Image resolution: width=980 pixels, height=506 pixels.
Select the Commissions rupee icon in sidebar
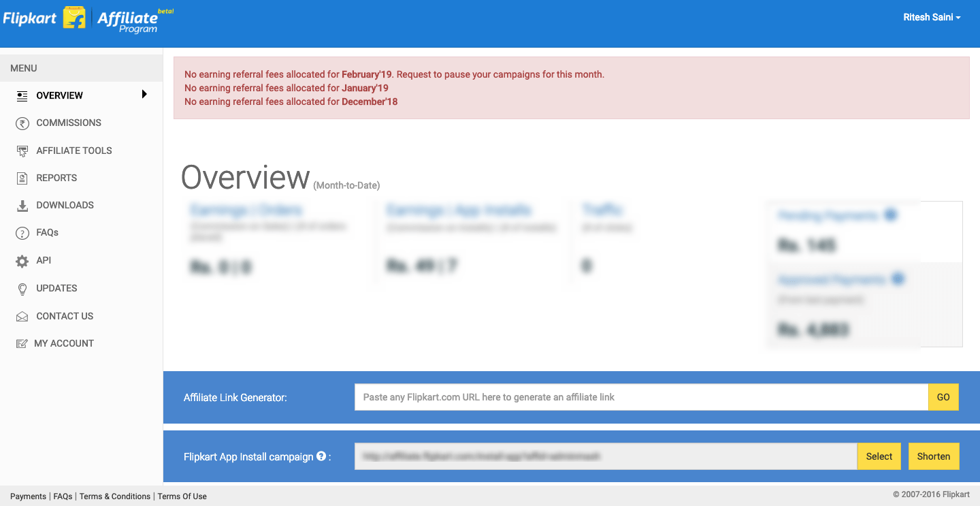click(x=21, y=123)
